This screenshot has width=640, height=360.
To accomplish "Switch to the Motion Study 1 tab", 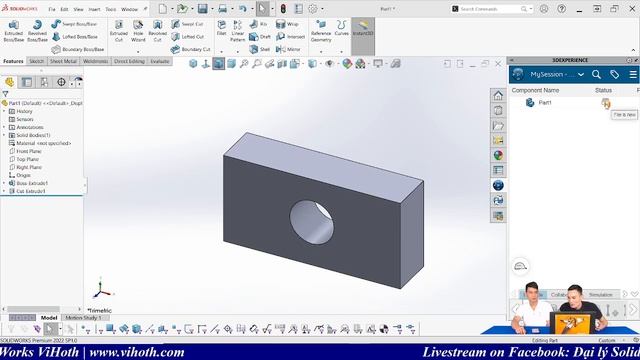I will [83, 318].
